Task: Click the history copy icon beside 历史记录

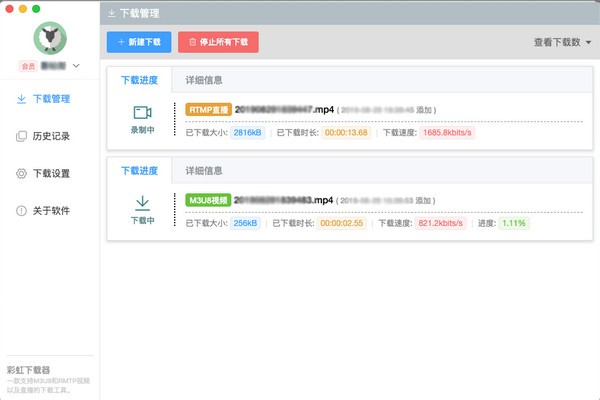Action: click(21, 136)
